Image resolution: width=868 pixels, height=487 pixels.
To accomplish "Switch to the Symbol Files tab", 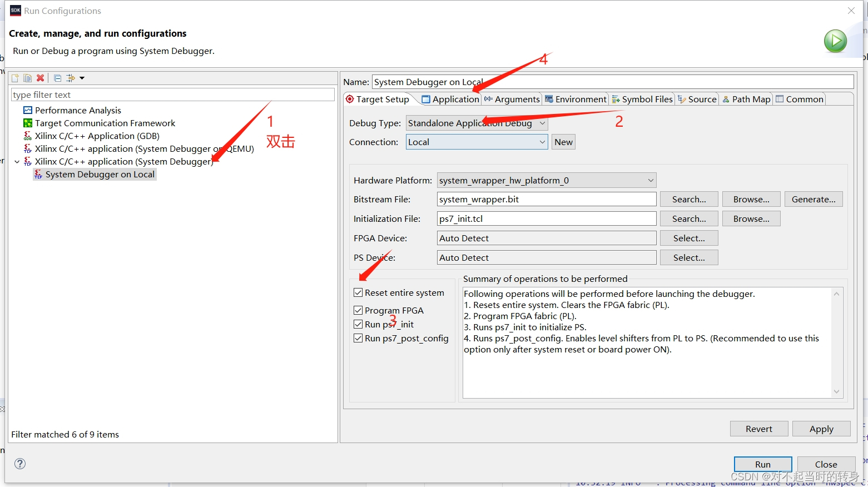I will pos(642,99).
